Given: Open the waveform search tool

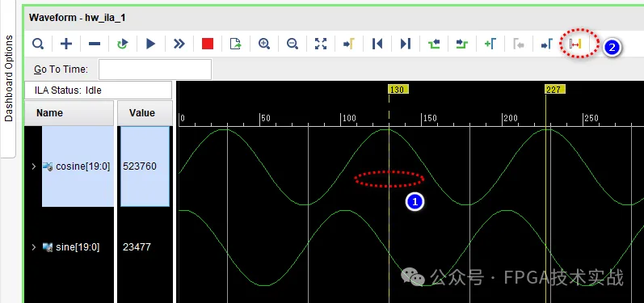Looking at the screenshot, I should tap(38, 44).
